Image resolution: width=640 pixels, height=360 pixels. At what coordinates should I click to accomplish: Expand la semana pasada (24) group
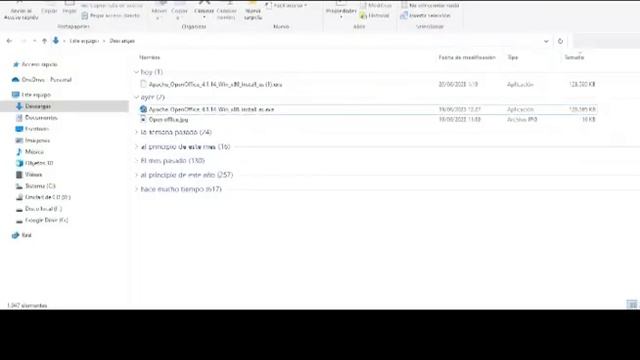[136, 132]
